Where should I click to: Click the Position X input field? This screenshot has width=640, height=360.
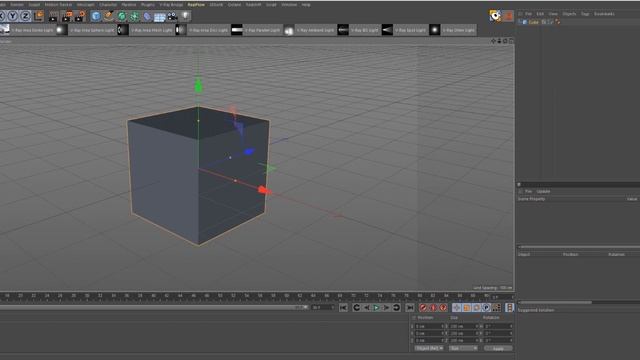pyautogui.click(x=429, y=327)
